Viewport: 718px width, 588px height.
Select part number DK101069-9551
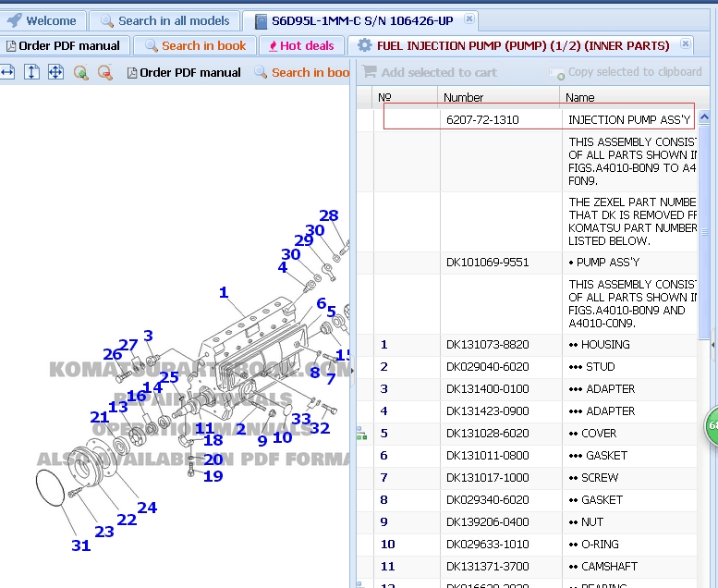(x=487, y=263)
